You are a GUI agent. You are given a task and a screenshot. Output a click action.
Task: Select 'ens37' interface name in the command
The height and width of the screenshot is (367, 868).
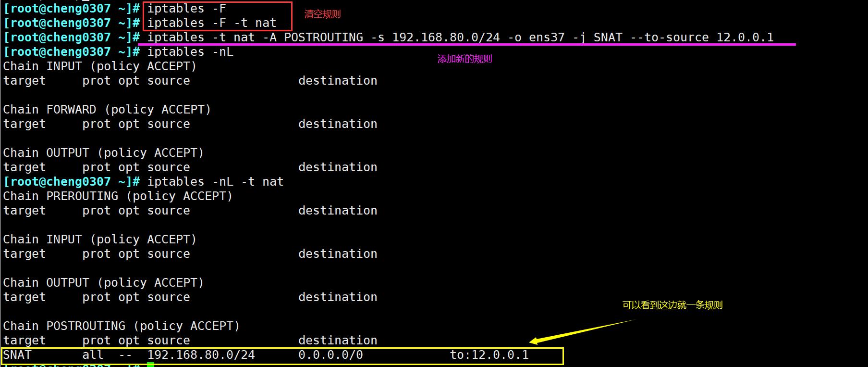pyautogui.click(x=547, y=38)
